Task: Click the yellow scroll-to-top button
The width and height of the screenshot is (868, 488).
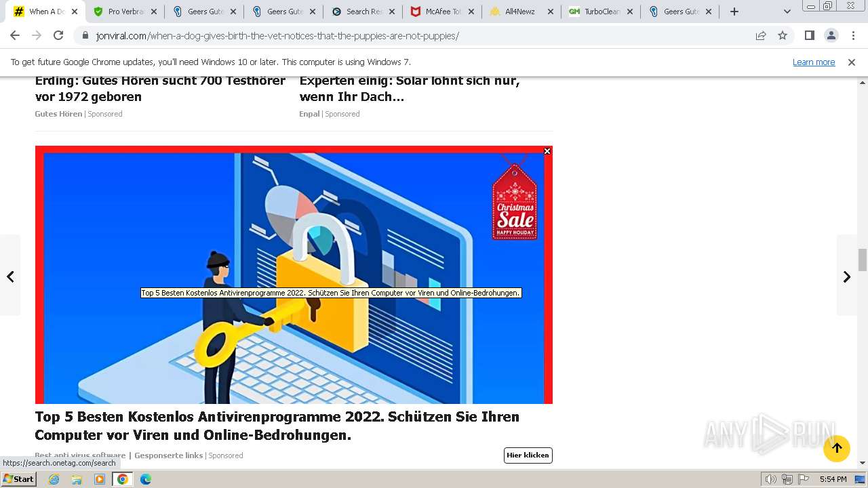Action: pos(837,448)
